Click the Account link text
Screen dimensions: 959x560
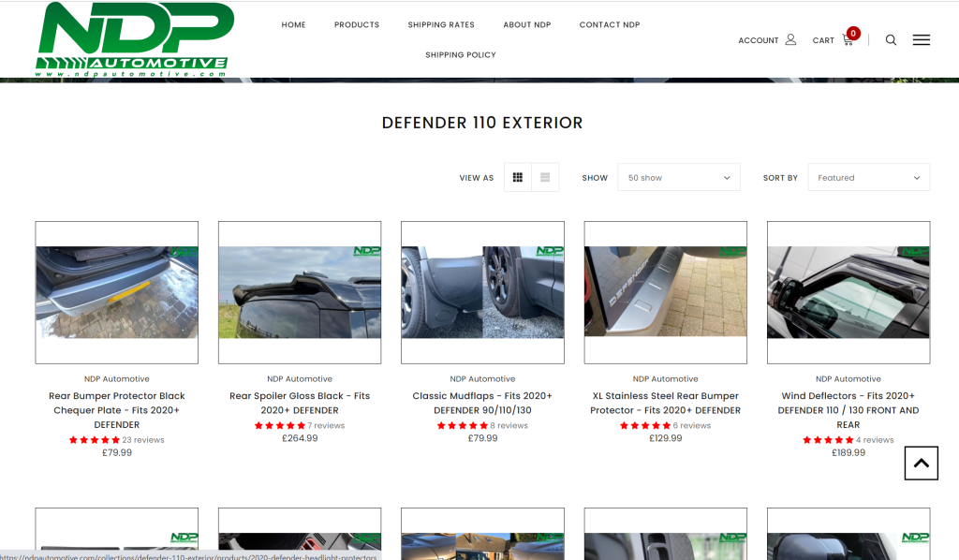coord(759,40)
